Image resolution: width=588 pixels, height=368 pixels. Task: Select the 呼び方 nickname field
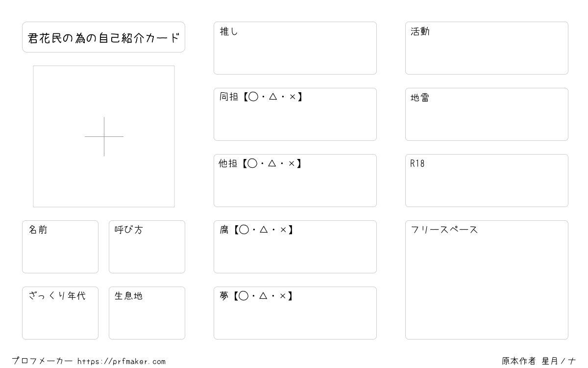point(147,247)
